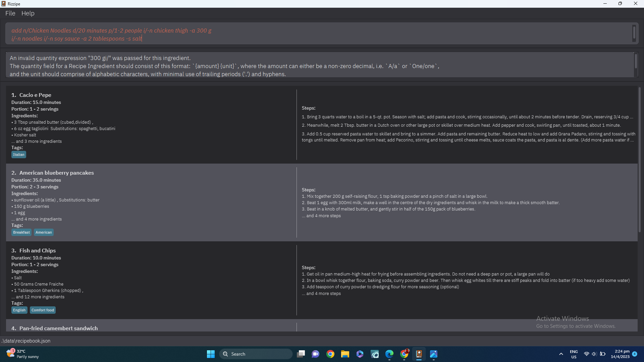The image size is (644, 362).
Task: Open the Task View taskbar icon
Action: click(x=301, y=354)
